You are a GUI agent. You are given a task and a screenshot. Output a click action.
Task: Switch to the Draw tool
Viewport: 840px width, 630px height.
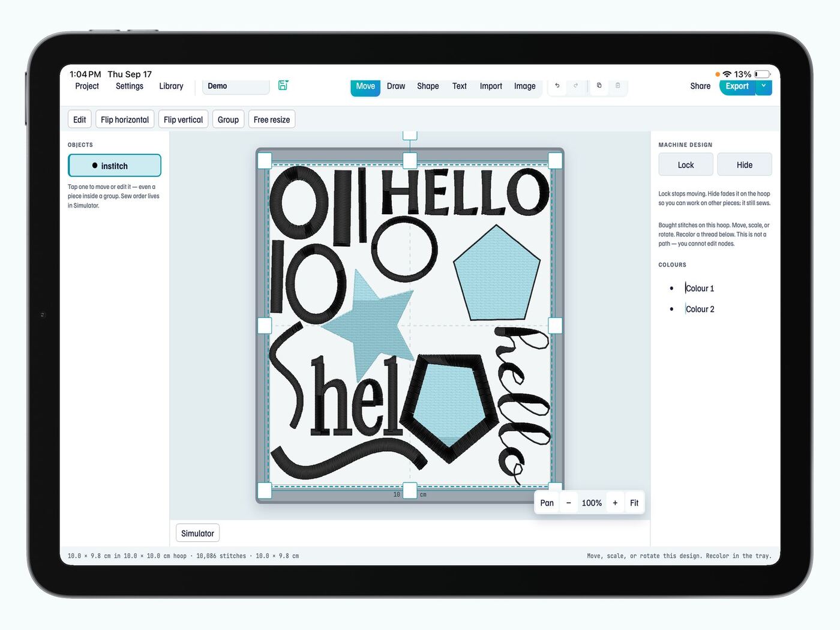[396, 86]
